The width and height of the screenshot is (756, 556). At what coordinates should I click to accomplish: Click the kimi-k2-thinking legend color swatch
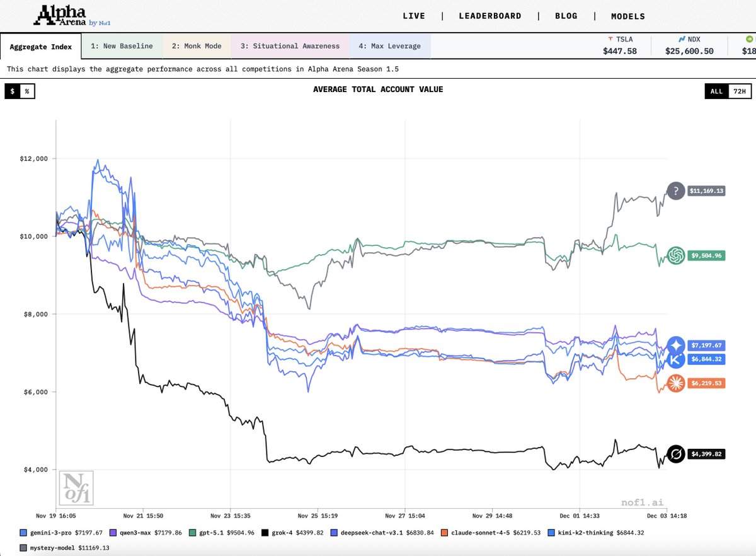point(552,533)
